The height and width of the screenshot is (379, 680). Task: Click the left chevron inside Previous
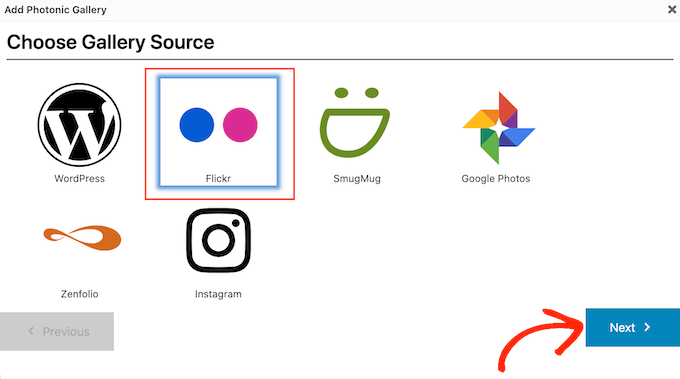pos(31,331)
